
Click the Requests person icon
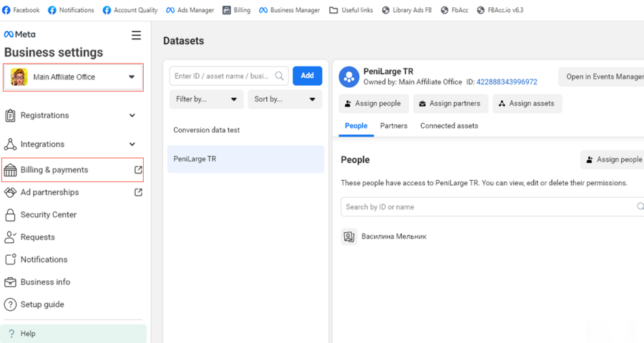[10, 237]
